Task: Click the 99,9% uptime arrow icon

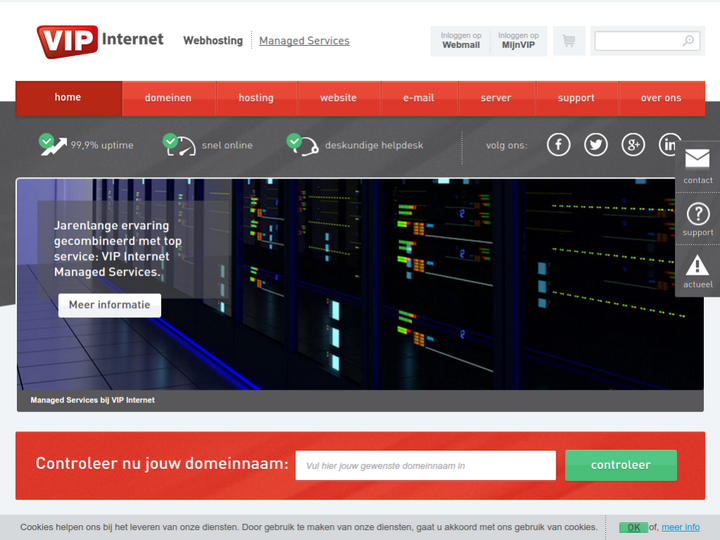Action: point(53,145)
